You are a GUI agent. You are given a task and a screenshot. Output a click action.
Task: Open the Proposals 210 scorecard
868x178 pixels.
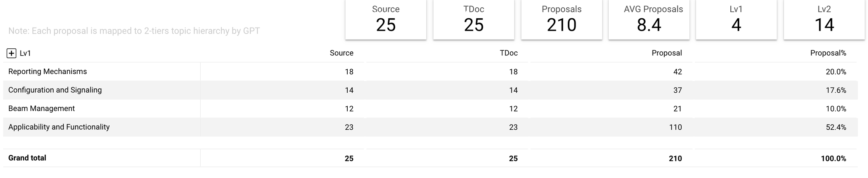pyautogui.click(x=562, y=19)
